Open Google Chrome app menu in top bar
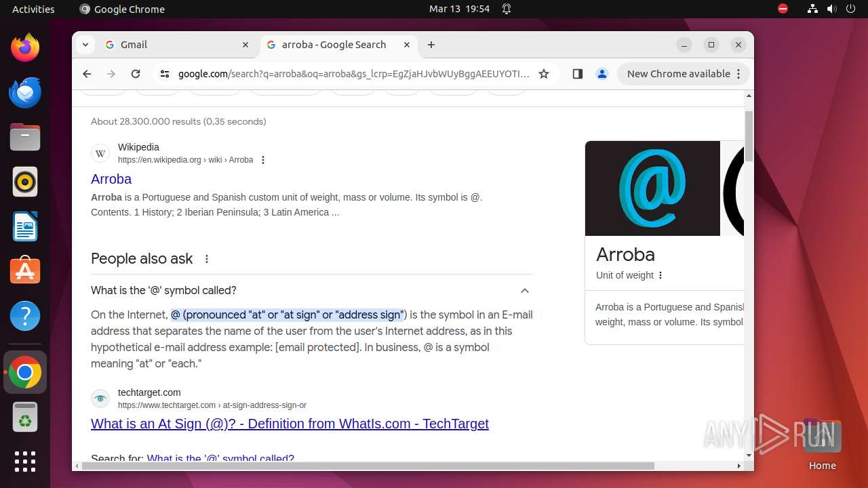The height and width of the screenshot is (488, 868). (x=122, y=9)
